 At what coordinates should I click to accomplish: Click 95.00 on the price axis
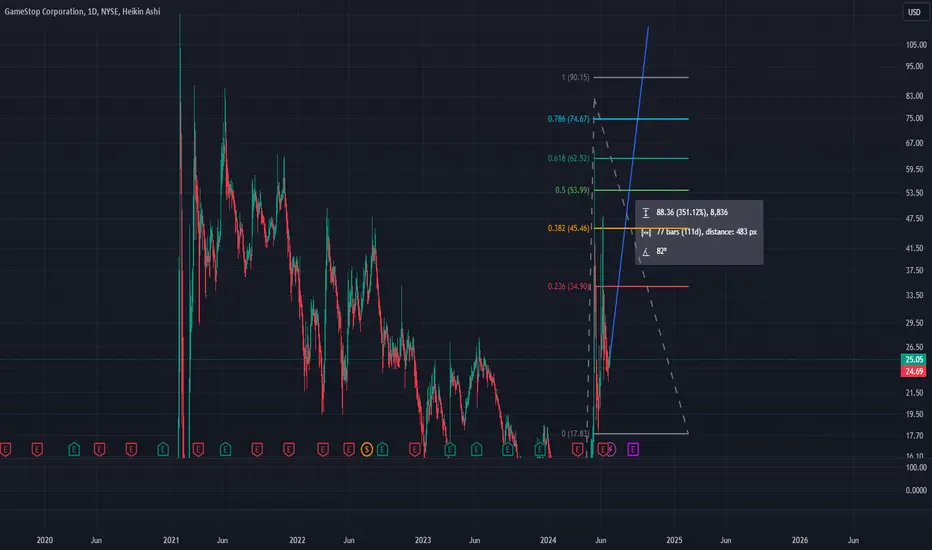tap(914, 67)
